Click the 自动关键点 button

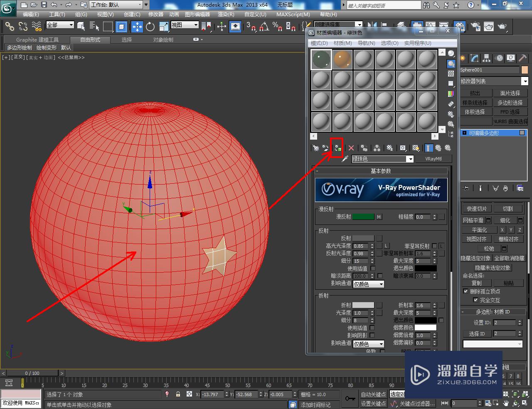pyautogui.click(x=373, y=394)
